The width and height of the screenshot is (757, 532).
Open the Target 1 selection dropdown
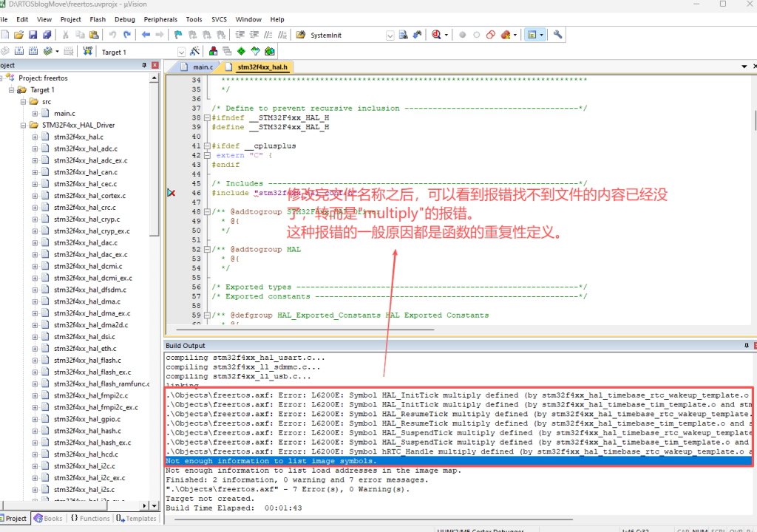[x=181, y=52]
